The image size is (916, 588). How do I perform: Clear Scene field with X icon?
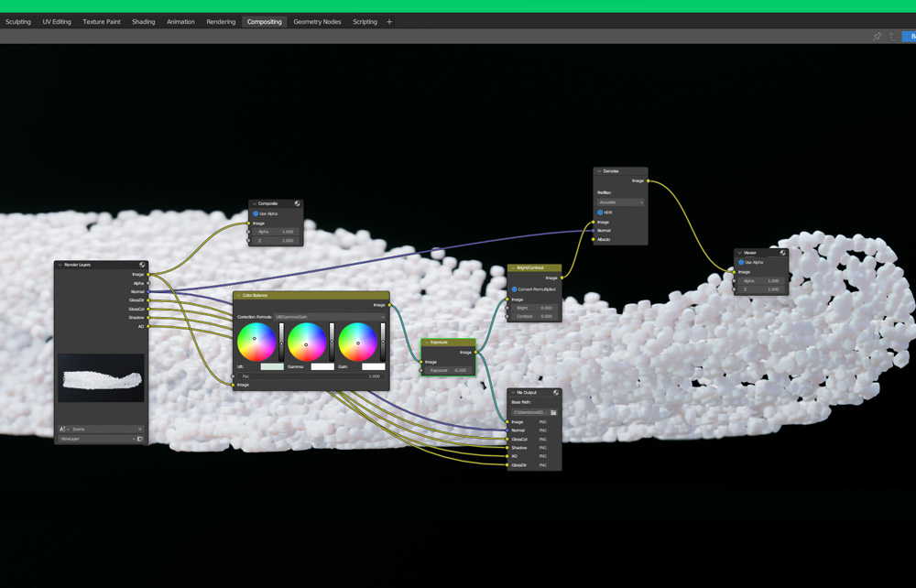[140, 429]
